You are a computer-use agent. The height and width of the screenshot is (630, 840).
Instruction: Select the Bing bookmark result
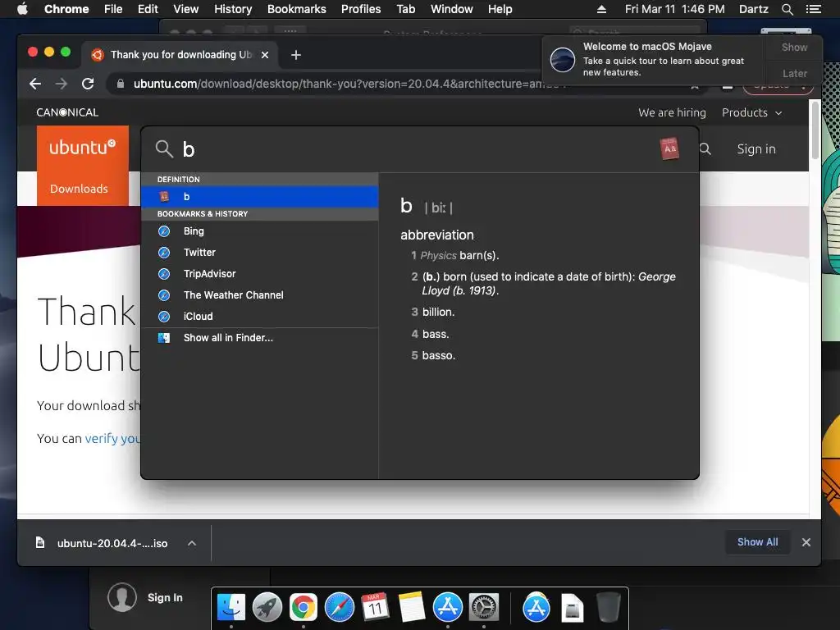click(x=260, y=231)
